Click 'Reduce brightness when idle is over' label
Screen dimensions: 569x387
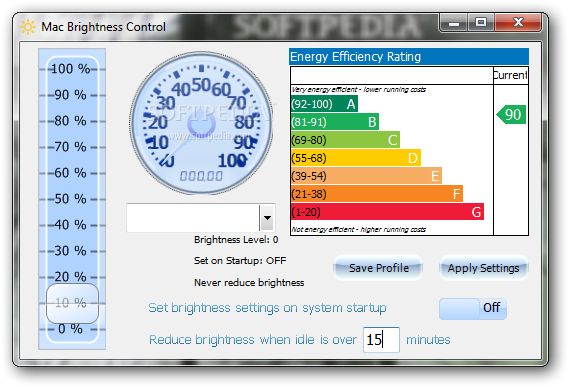click(x=253, y=340)
